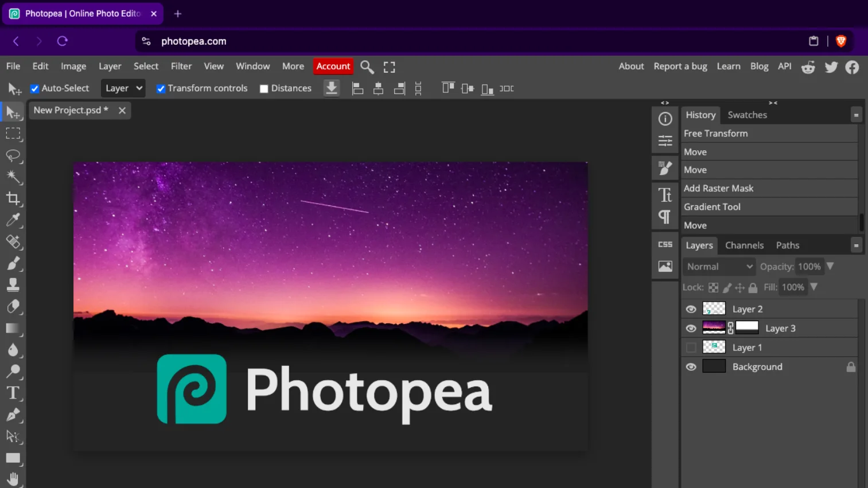Click the Opacity 100% value field
This screenshot has height=488, width=868.
tap(809, 267)
